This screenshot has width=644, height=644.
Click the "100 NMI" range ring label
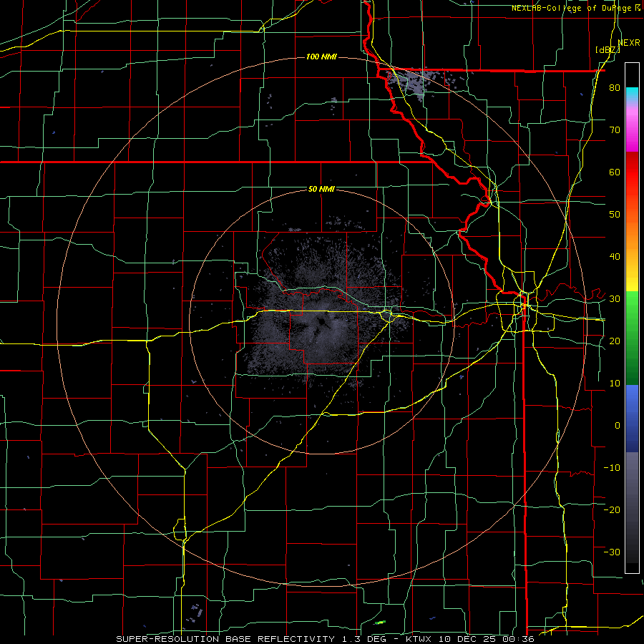pos(321,57)
